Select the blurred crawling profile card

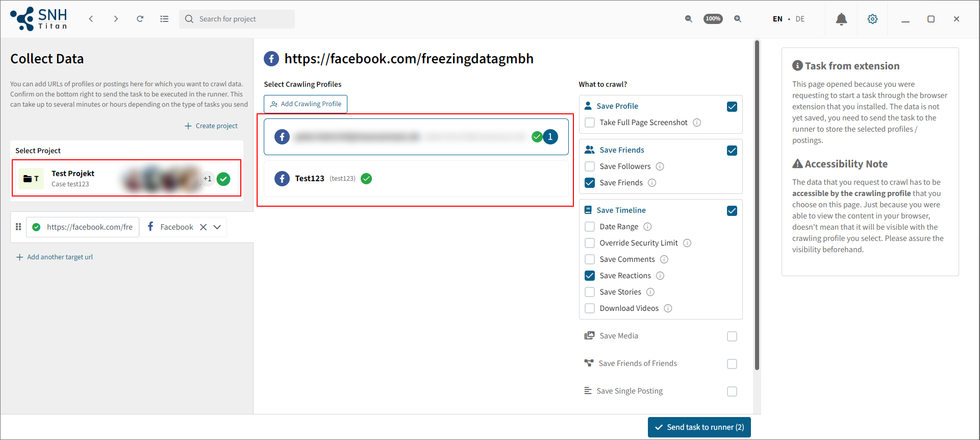tap(416, 137)
